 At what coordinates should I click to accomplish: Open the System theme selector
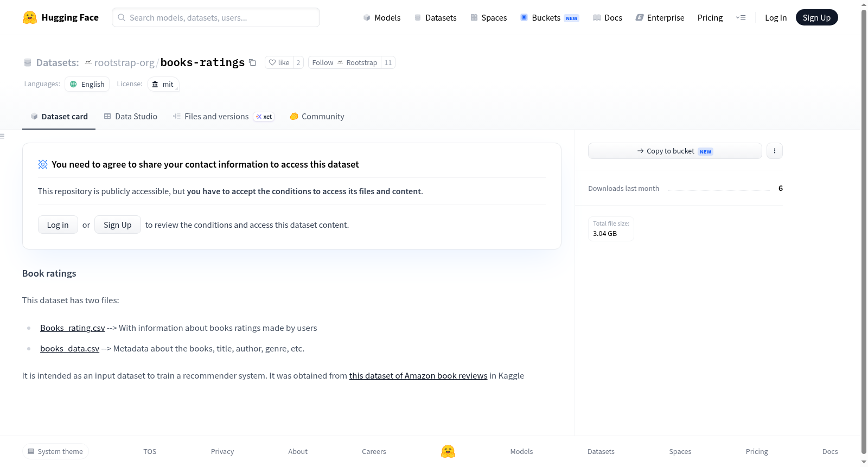55,451
